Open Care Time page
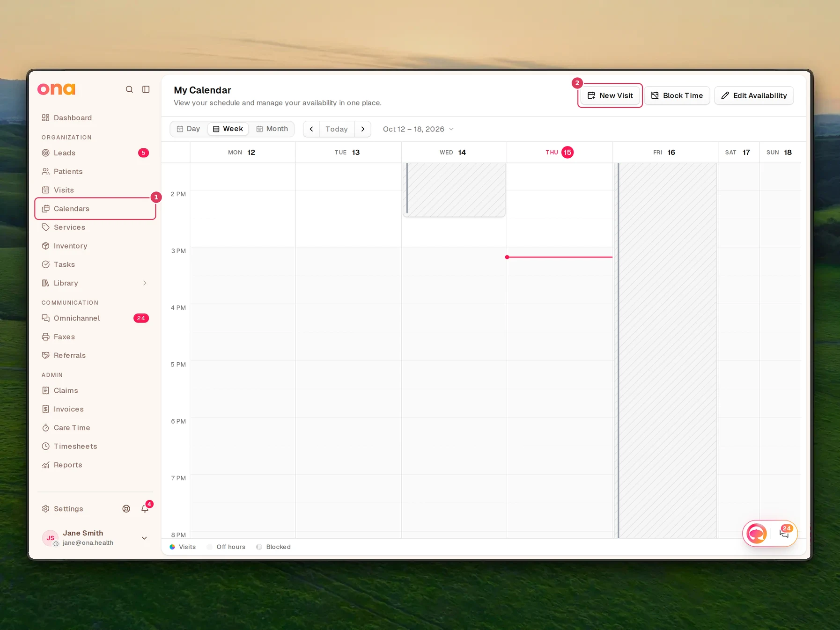 pyautogui.click(x=95, y=428)
